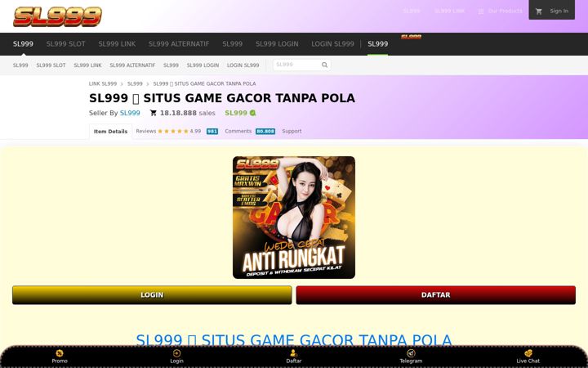Click the red DAFTAR button
588x368 pixels.
436,295
